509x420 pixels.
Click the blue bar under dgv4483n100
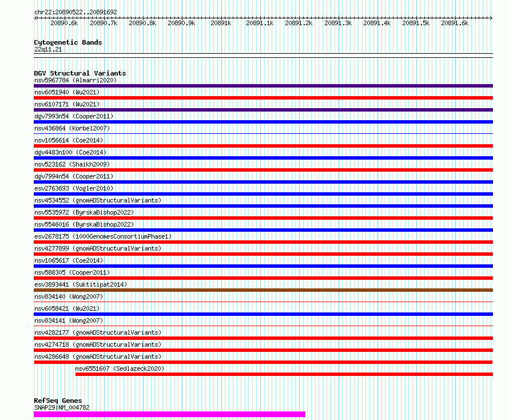(x=263, y=158)
